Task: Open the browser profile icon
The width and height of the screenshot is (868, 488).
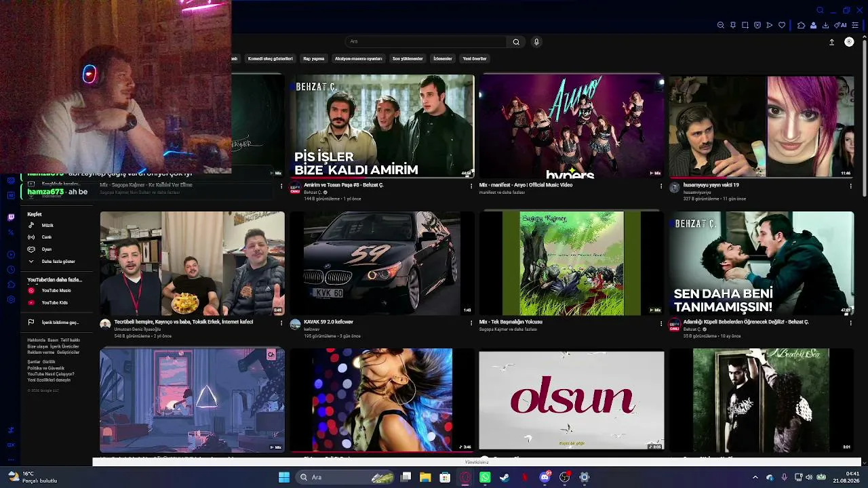Action: tap(813, 25)
